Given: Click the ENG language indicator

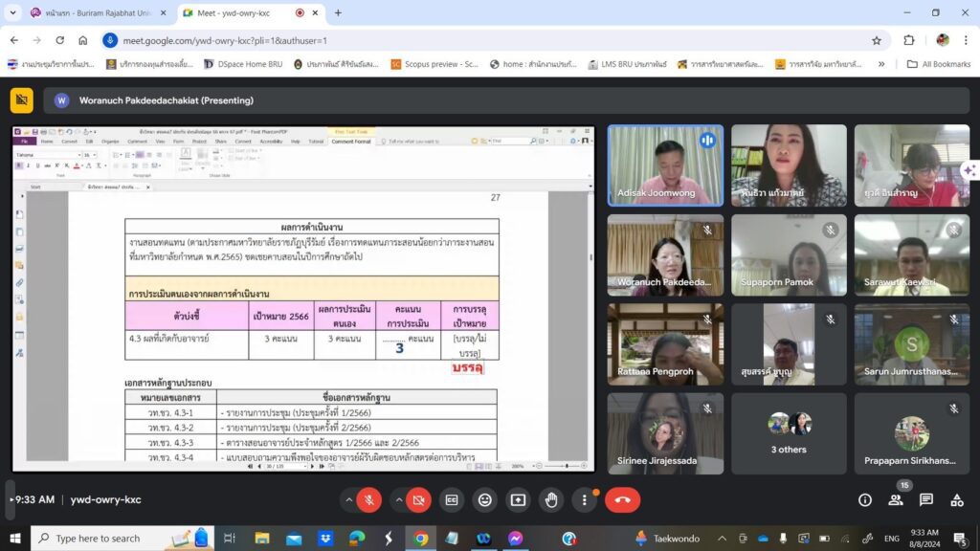Looking at the screenshot, I should pyautogui.click(x=892, y=538).
